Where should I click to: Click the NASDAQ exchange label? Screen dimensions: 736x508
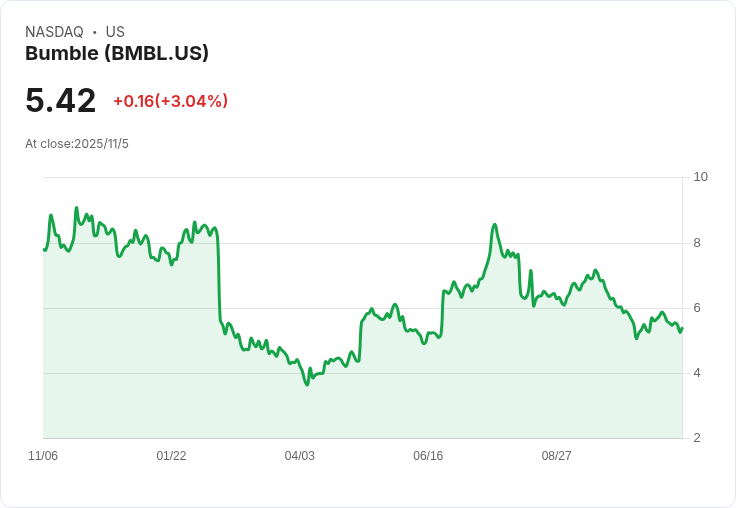54,32
